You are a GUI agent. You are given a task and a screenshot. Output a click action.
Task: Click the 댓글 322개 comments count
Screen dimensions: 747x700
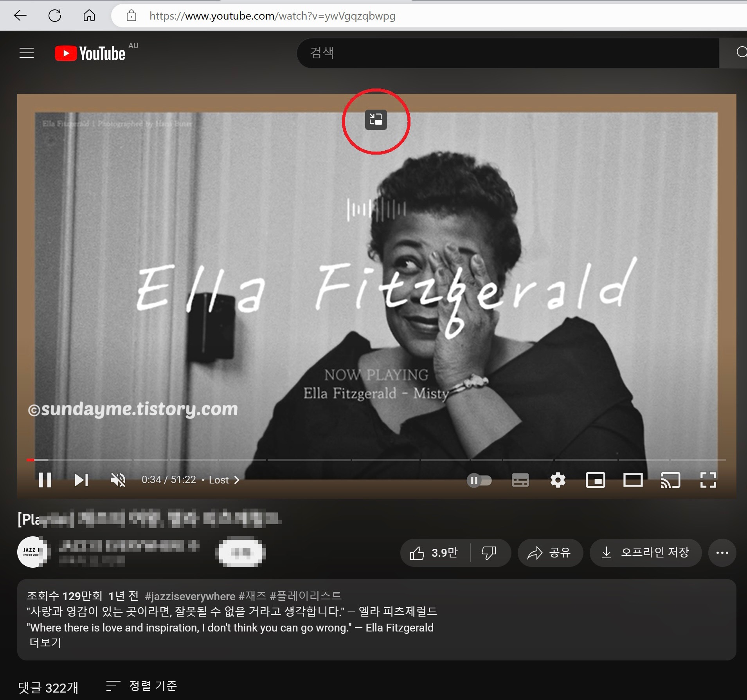[48, 688]
